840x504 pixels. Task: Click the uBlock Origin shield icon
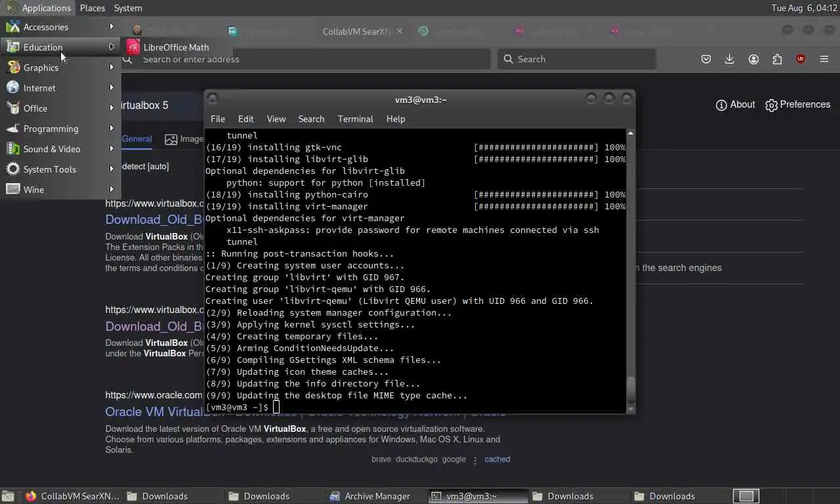(x=801, y=59)
